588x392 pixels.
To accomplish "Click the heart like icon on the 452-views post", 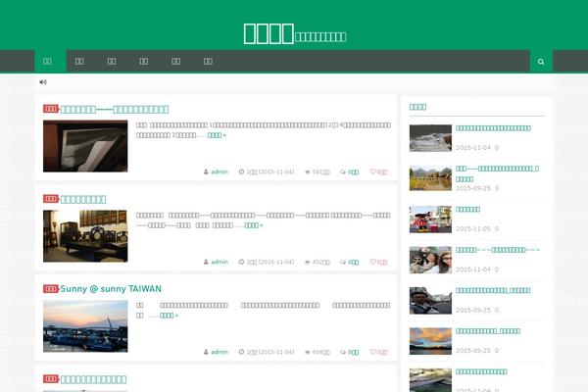I will [x=372, y=262].
